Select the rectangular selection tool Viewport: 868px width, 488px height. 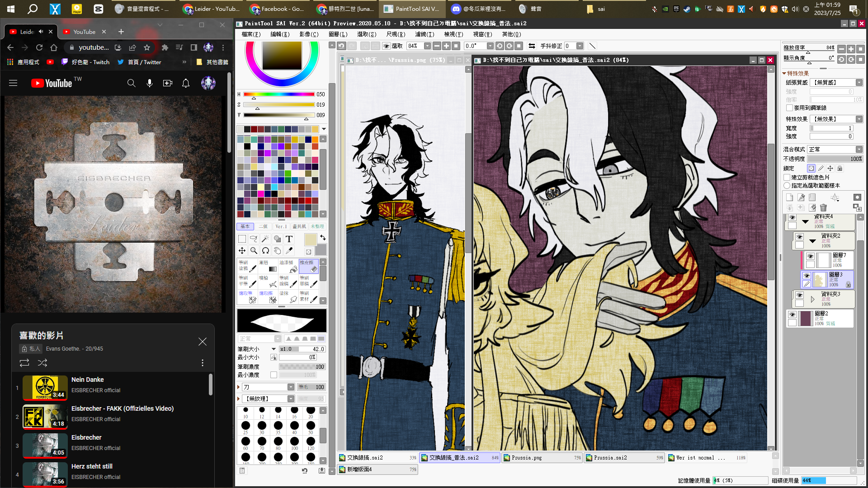tap(242, 239)
